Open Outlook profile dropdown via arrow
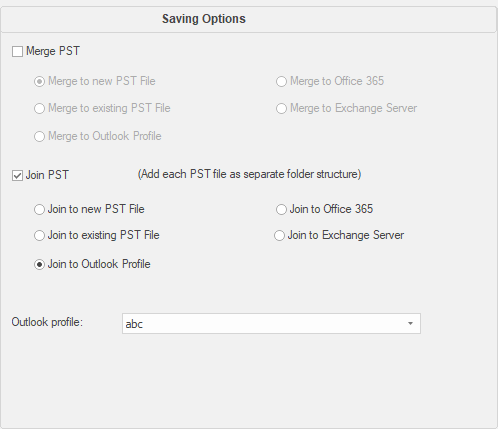The image size is (498, 429). [x=410, y=323]
